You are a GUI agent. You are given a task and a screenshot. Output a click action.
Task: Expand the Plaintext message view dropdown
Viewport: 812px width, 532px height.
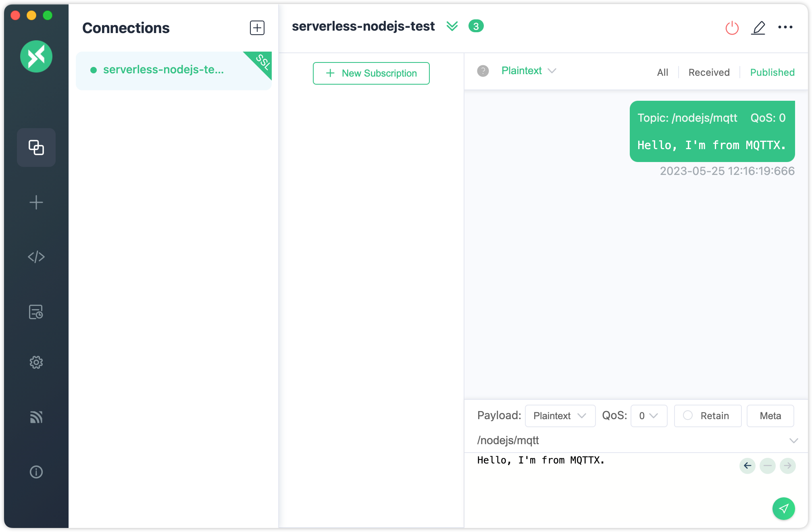coord(527,71)
